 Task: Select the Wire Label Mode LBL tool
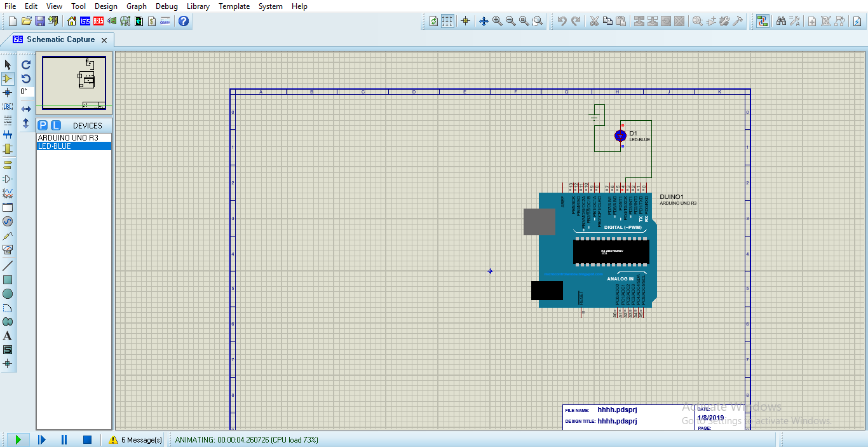click(x=8, y=107)
